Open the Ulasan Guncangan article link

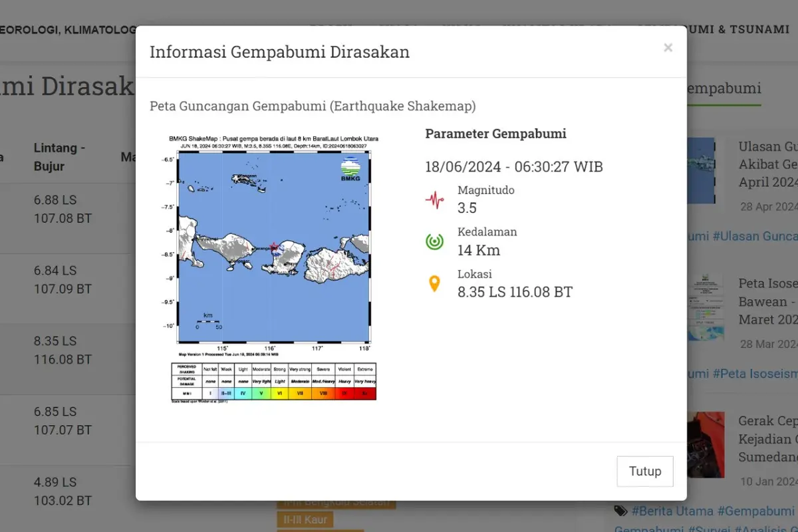point(768,164)
